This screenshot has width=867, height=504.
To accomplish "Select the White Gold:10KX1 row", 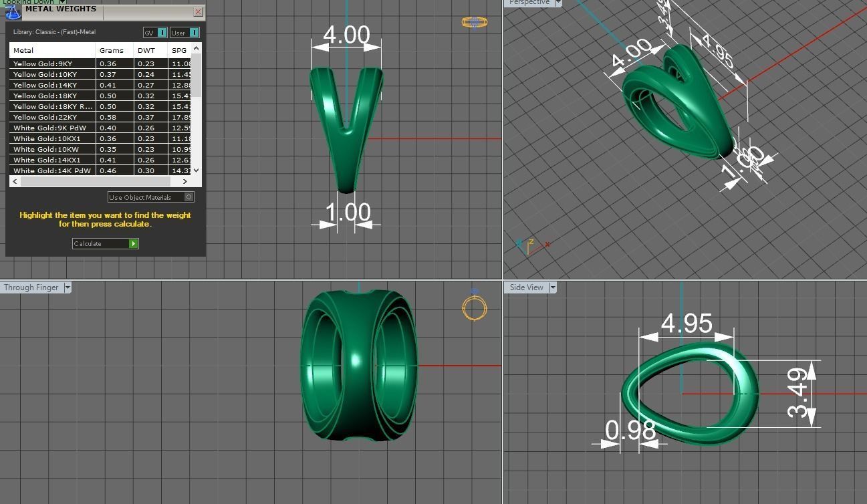I will tap(100, 138).
